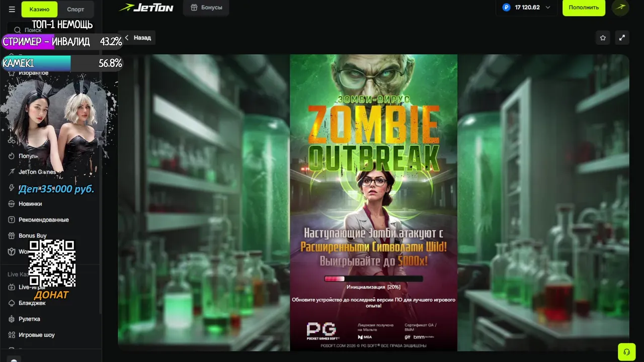Add game to favorites with star icon
The image size is (644, 362).
point(603,38)
